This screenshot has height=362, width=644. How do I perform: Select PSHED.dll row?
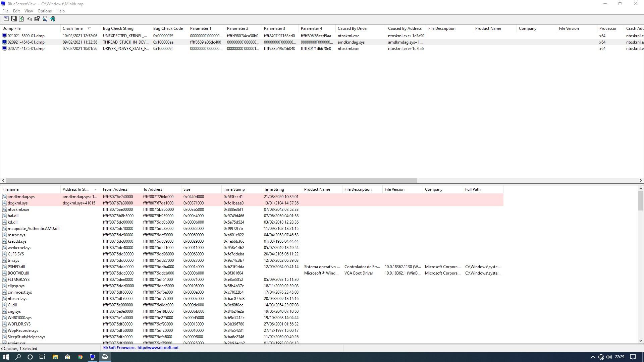point(252,267)
